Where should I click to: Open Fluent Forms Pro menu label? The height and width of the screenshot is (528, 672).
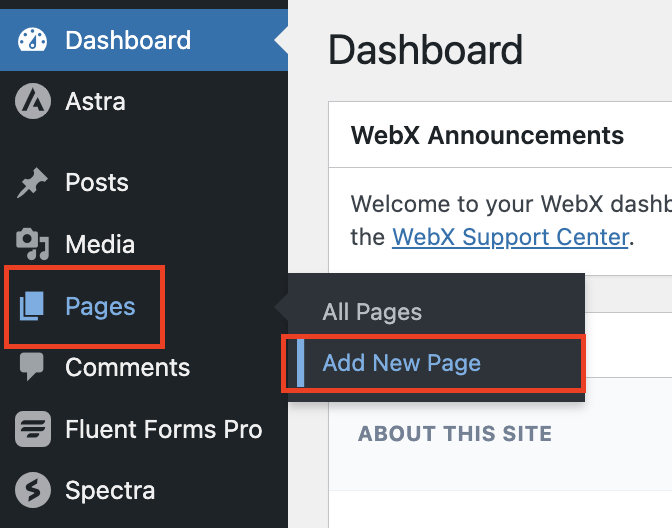pos(164,429)
